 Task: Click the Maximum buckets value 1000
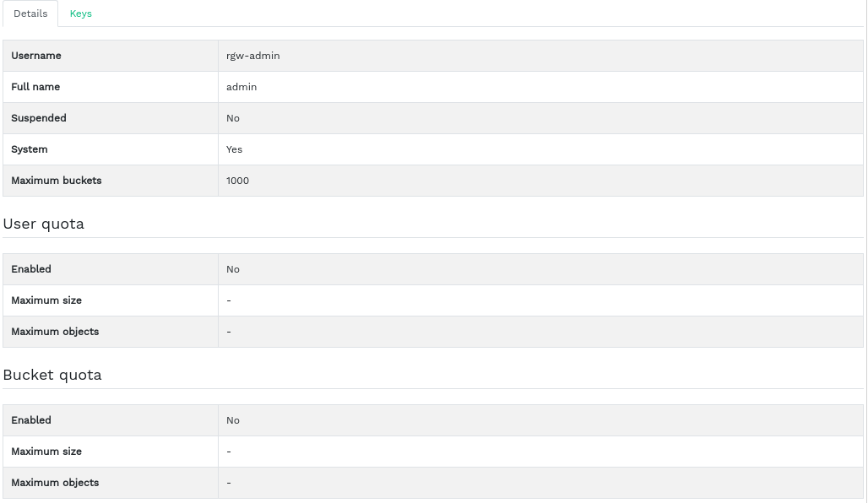click(x=238, y=181)
